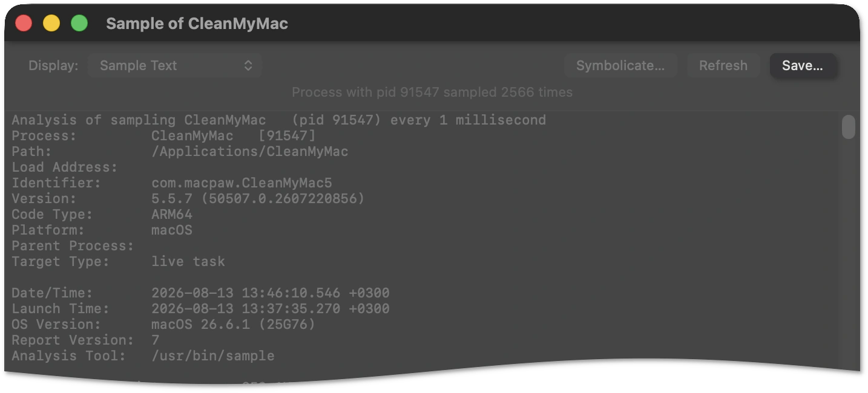
Task: Click the ARM64 code type value
Action: point(172,214)
